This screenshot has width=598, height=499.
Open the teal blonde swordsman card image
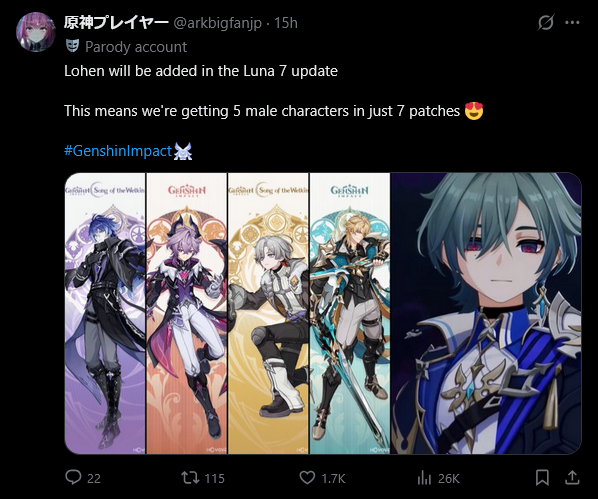350,313
